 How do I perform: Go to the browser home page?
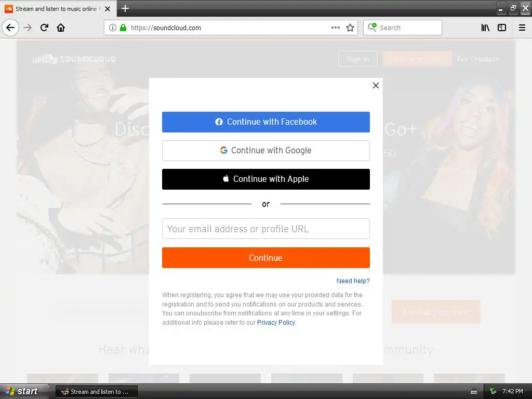(61, 28)
